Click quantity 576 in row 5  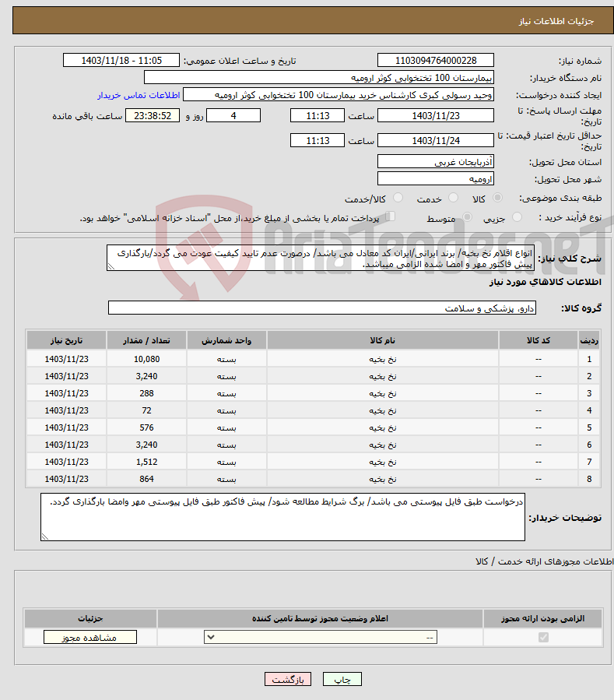click(147, 427)
